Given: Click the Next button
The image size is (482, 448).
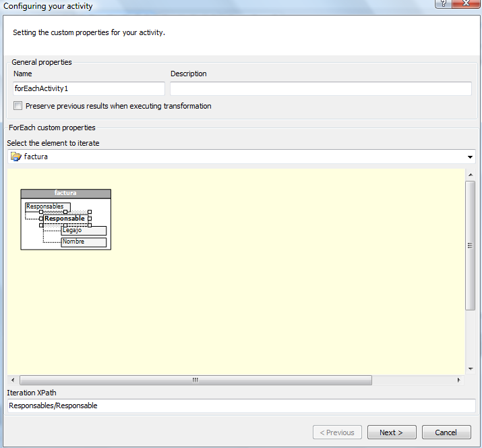Looking at the screenshot, I should coord(392,432).
